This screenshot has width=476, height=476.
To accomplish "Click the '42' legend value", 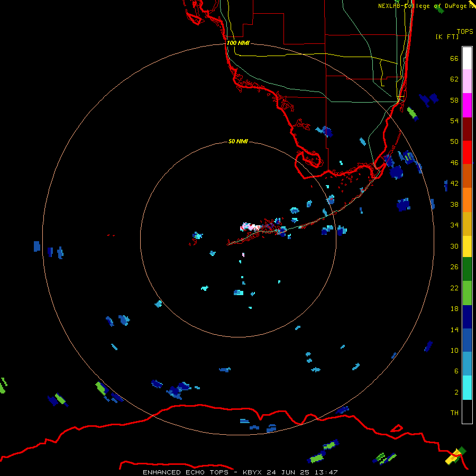I will tap(454, 184).
